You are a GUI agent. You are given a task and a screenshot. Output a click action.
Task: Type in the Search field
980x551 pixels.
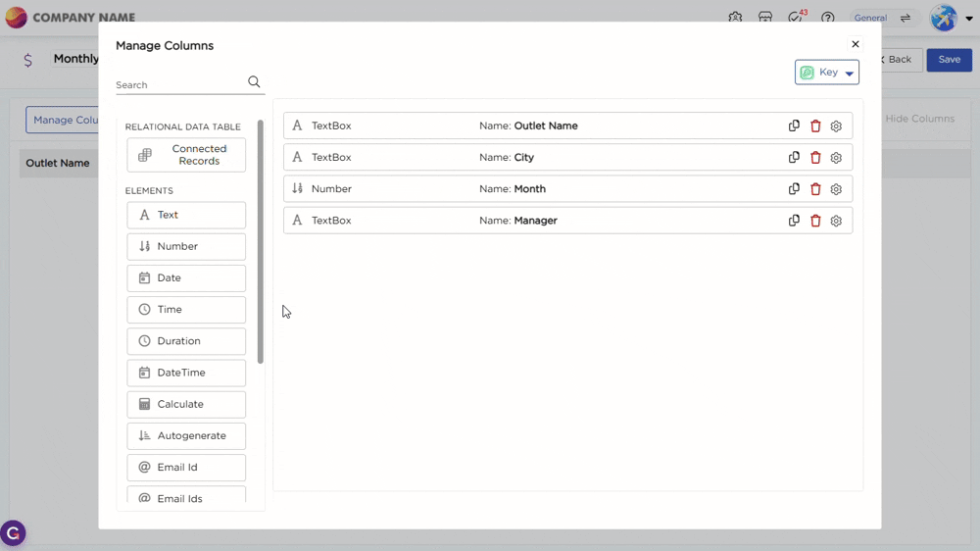point(179,85)
